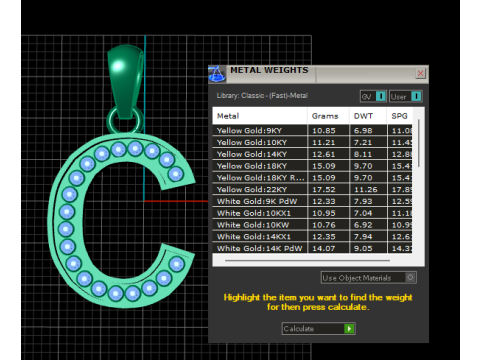Click the SPG column header
480x360 pixels.
pyautogui.click(x=400, y=116)
